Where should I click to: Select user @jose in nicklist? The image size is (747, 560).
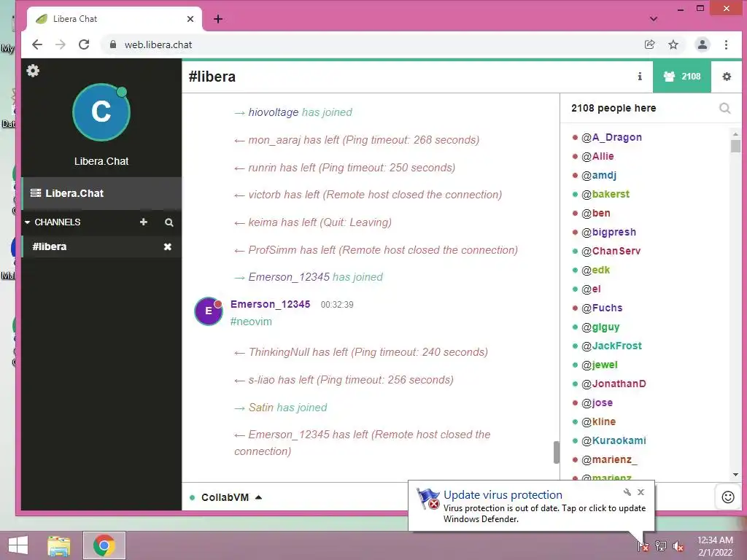point(597,402)
